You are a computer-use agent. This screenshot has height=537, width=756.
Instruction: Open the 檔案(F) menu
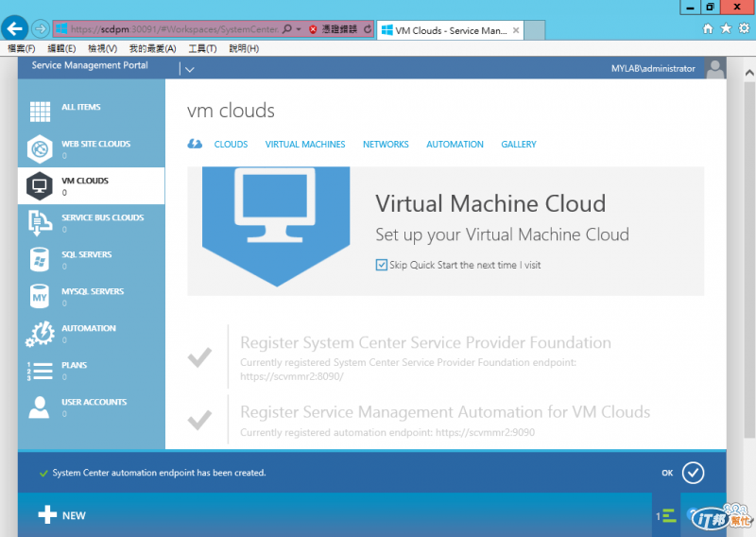coord(21,49)
